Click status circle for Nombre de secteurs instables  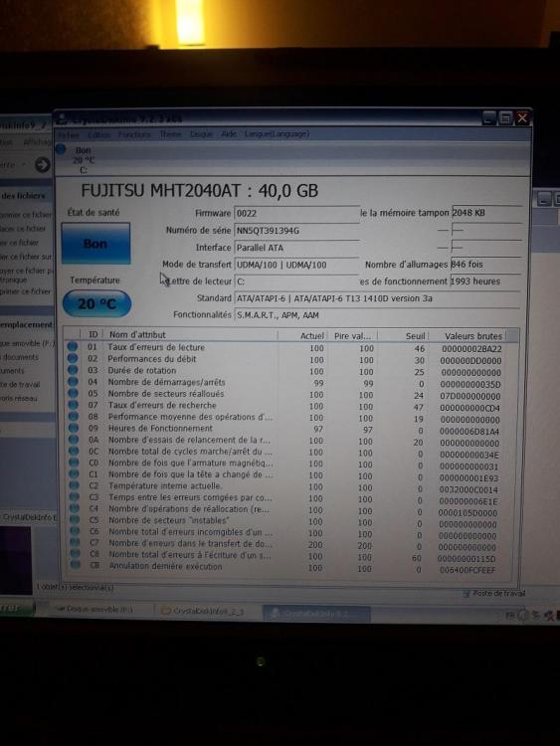tap(75, 520)
